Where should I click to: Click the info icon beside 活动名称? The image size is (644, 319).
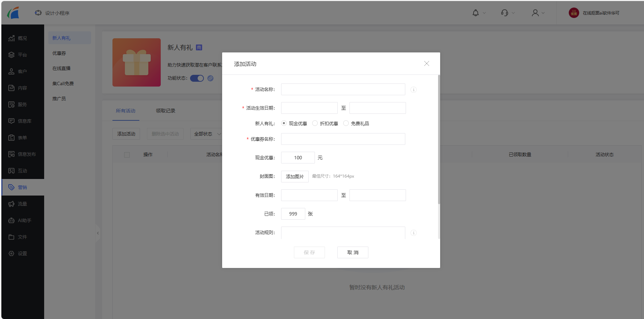414,90
